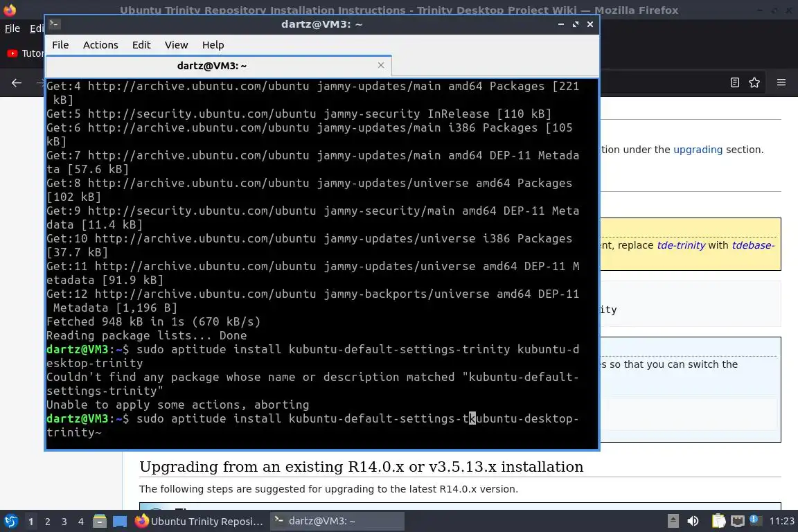Click the 'Reading package lists... Done' line

click(147, 335)
